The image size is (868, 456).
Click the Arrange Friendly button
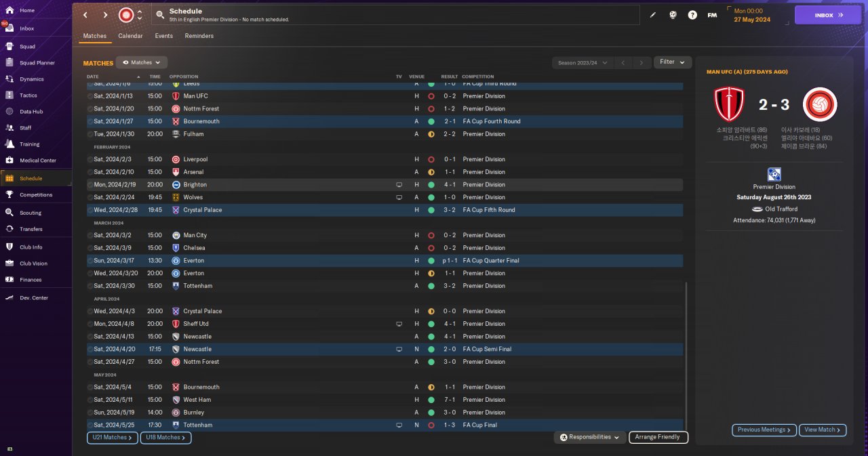point(658,438)
